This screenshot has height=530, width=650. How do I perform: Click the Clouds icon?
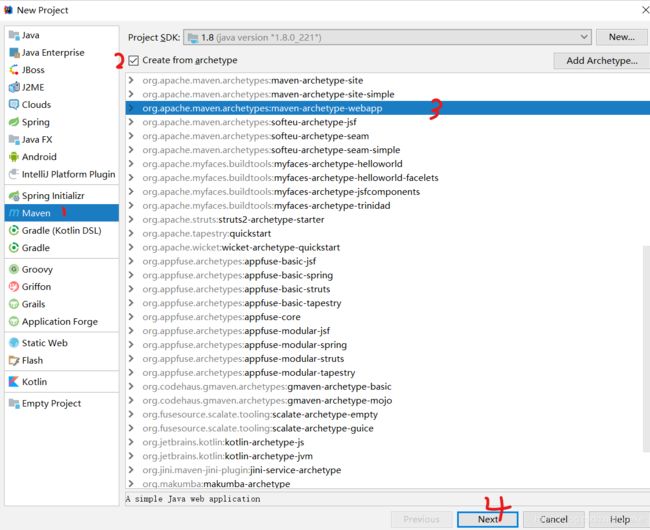pyautogui.click(x=14, y=105)
